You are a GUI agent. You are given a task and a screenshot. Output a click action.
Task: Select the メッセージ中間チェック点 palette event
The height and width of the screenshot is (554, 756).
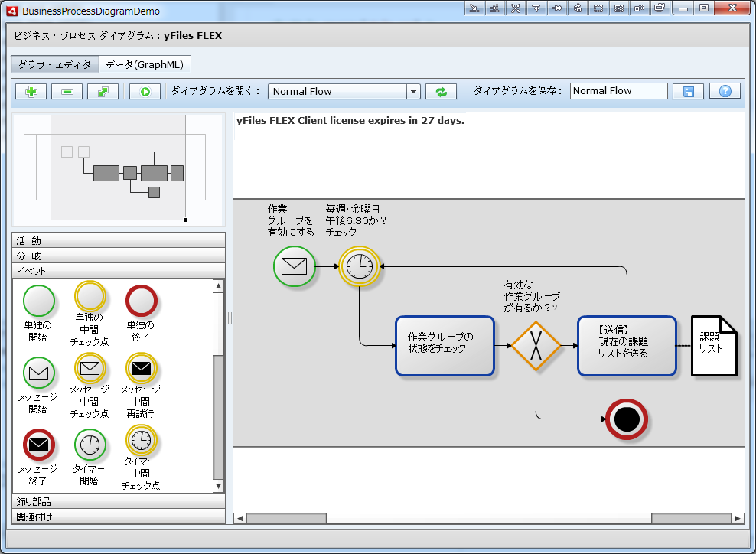[x=90, y=385]
